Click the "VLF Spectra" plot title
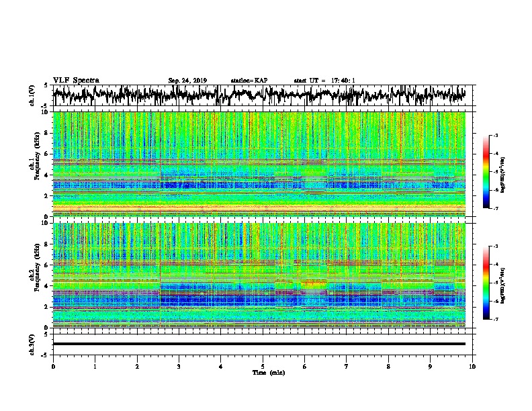Viewport: 532px width, 411px height. [76, 81]
